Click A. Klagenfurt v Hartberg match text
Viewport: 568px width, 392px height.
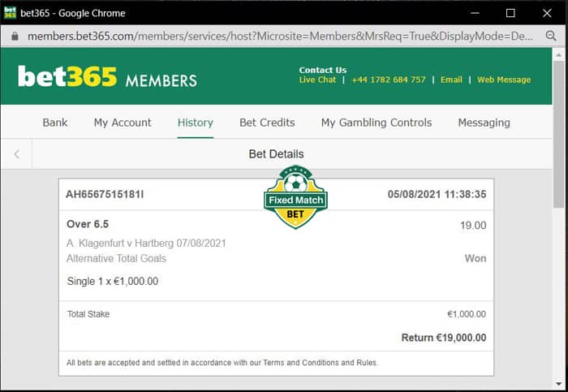tap(146, 243)
